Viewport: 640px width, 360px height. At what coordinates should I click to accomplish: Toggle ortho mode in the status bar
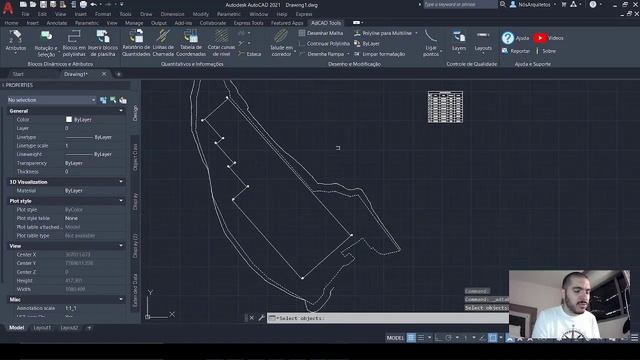pos(438,338)
